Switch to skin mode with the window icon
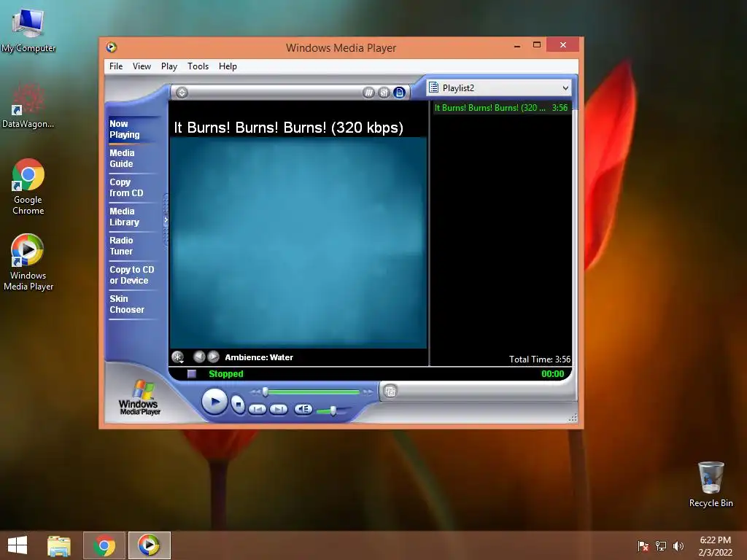This screenshot has height=560, width=747. (390, 392)
